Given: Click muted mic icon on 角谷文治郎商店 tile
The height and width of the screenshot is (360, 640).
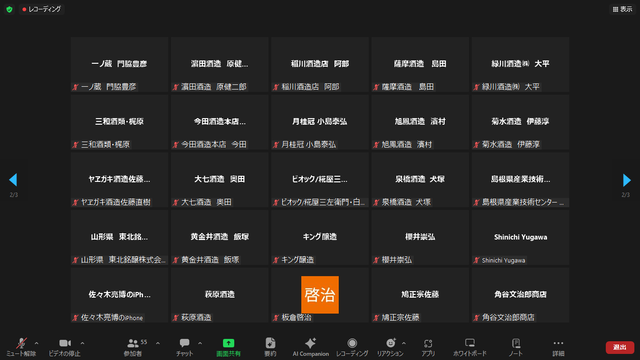Looking at the screenshot, I should tap(476, 318).
